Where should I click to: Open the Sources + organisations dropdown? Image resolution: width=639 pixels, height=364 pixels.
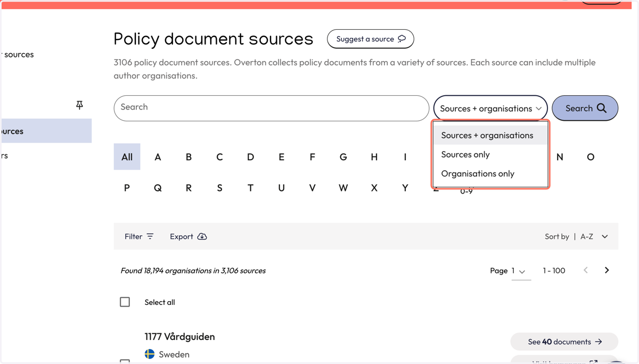tap(490, 108)
